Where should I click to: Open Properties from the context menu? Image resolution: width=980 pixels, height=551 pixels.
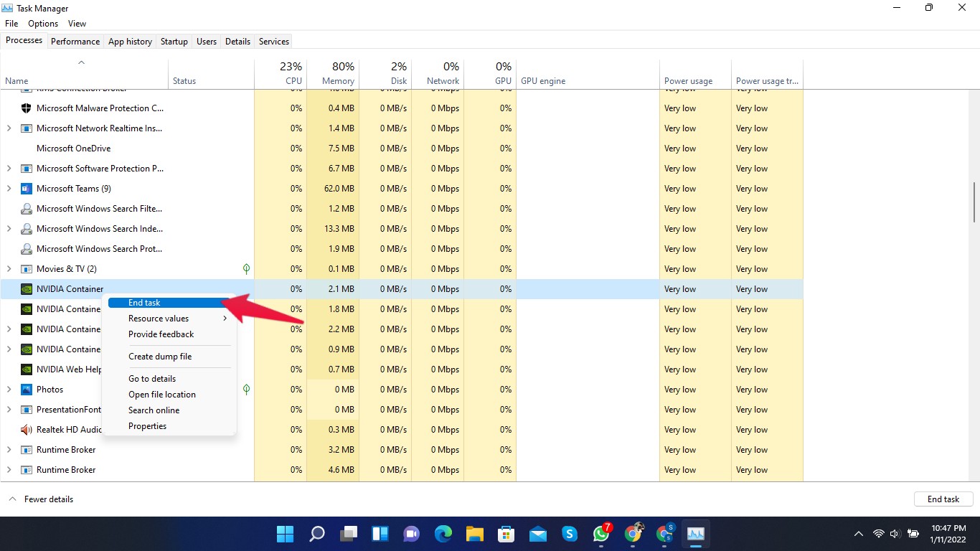pyautogui.click(x=169, y=426)
